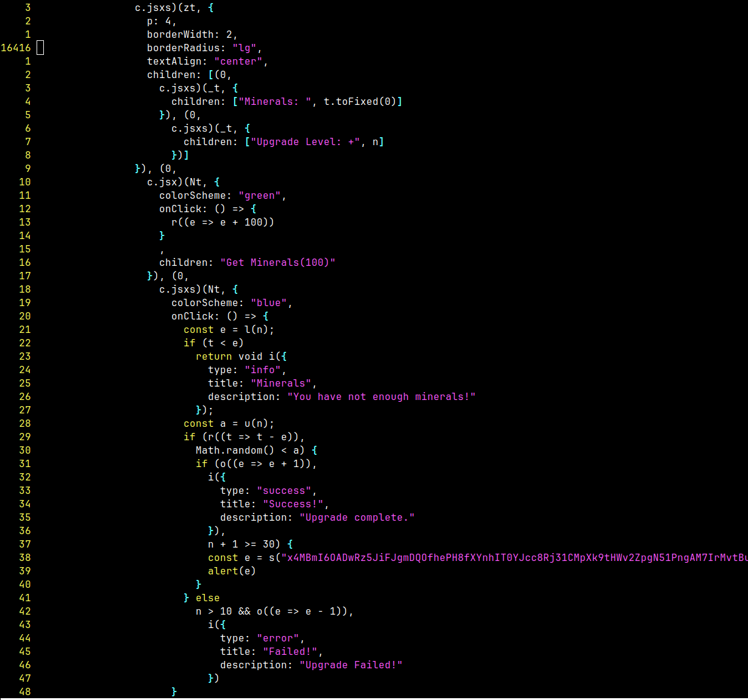Screen dimensions: 748x700
Task: Click the c.jsx)(Nt, { call line
Action: [x=183, y=182]
